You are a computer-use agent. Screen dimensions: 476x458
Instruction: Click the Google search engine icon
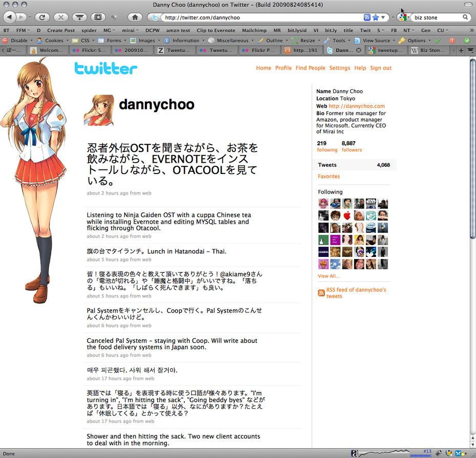pyautogui.click(x=403, y=17)
